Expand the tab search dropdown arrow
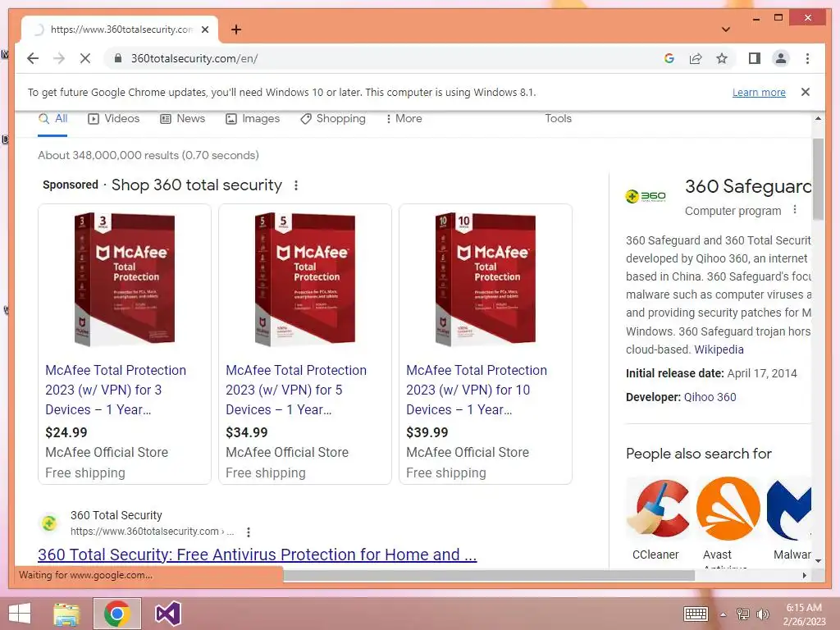The height and width of the screenshot is (630, 840). coord(726,30)
